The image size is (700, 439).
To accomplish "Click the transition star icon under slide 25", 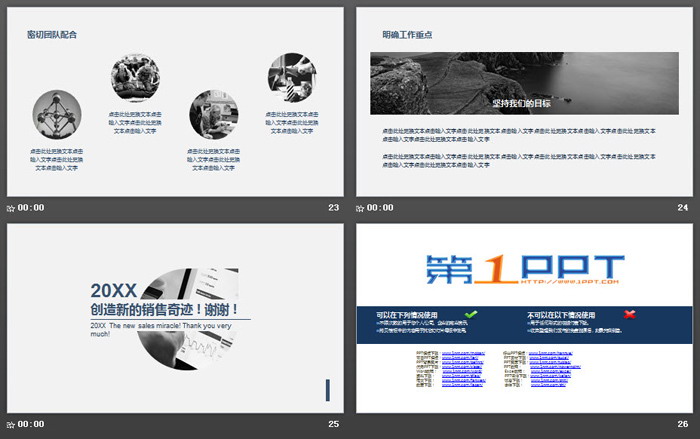I will click(11, 425).
